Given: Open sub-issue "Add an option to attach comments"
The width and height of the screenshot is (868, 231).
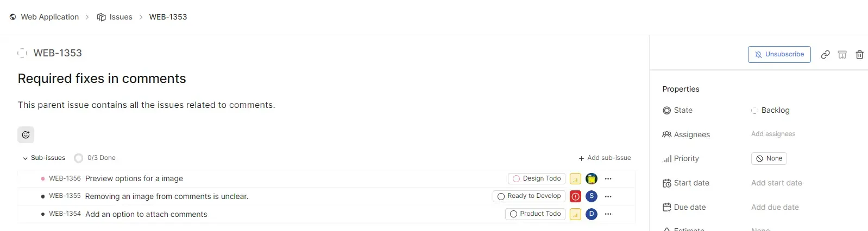Looking at the screenshot, I should click(x=146, y=214).
